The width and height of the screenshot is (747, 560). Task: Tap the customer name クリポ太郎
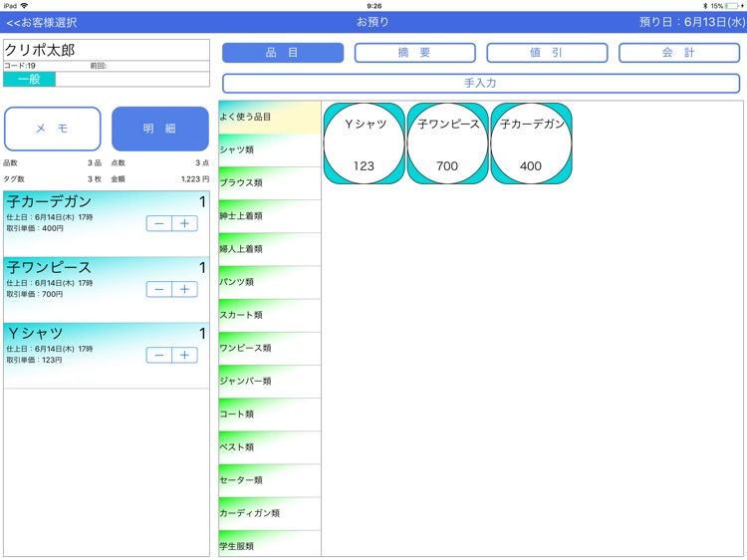pos(40,50)
